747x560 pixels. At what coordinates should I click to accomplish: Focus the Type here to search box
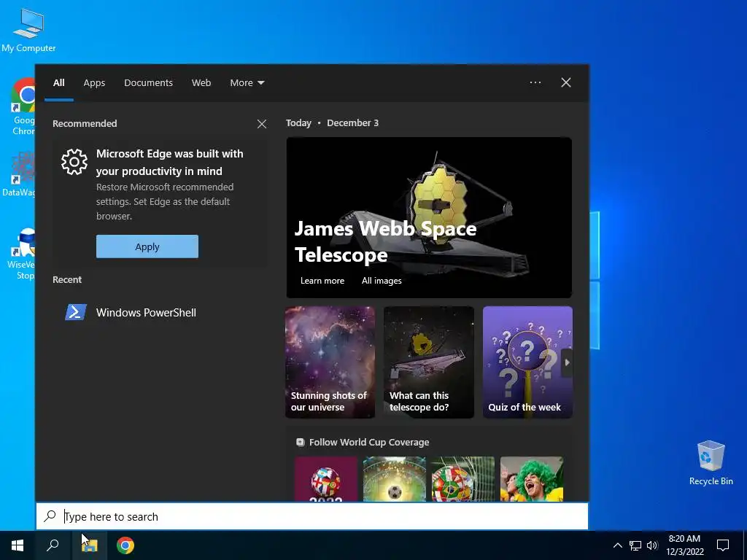coord(312,516)
